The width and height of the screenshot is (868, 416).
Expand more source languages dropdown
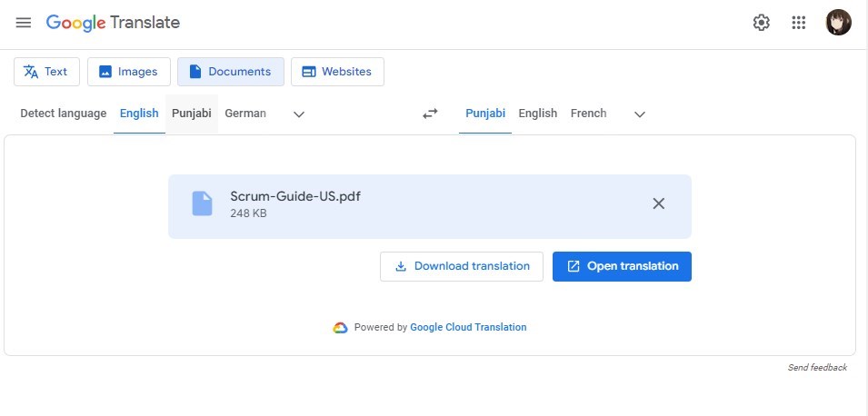coord(299,114)
